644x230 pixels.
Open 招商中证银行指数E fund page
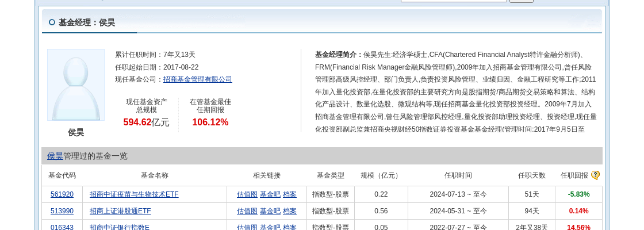click(120, 227)
